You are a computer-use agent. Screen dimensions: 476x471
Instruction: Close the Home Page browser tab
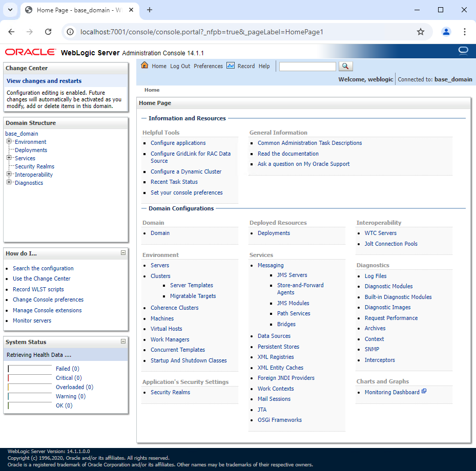131,10
